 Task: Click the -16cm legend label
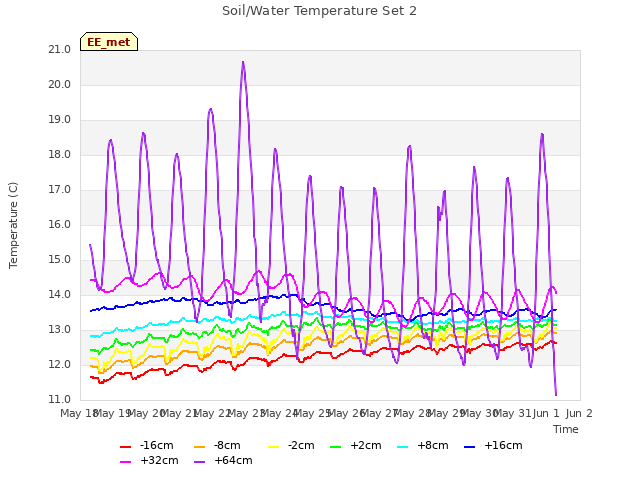[x=157, y=445]
